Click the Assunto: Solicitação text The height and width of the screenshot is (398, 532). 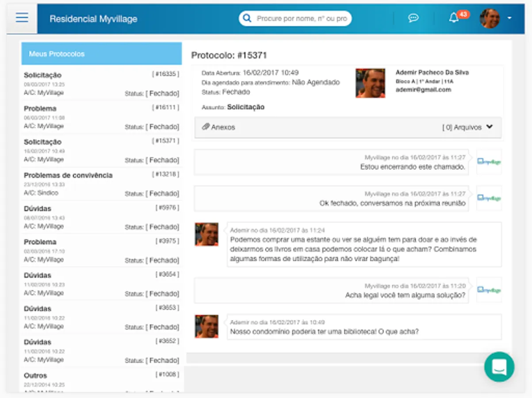233,107
